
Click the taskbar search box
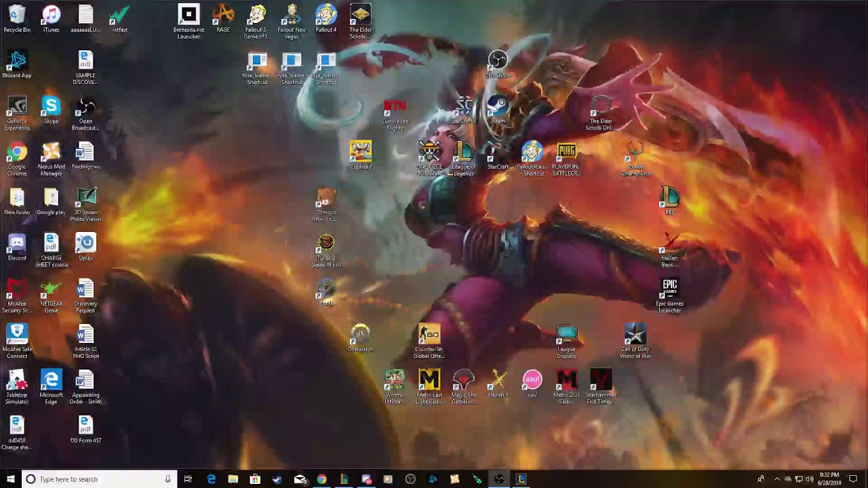click(x=99, y=479)
